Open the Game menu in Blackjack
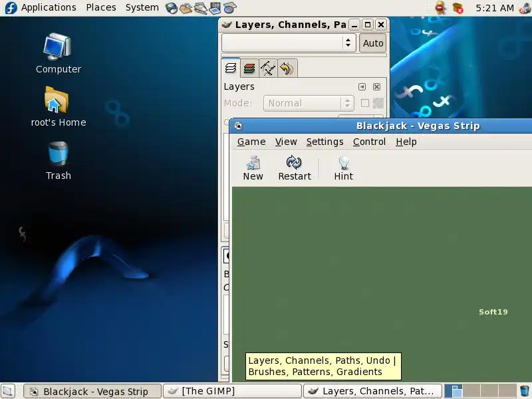 tap(251, 142)
